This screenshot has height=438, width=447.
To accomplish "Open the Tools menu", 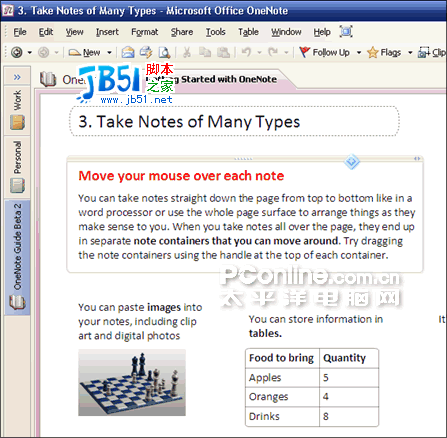I will coord(215,32).
